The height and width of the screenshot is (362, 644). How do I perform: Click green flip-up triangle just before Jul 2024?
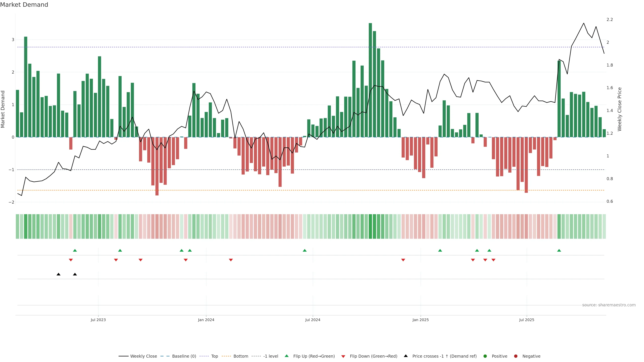tap(305, 250)
